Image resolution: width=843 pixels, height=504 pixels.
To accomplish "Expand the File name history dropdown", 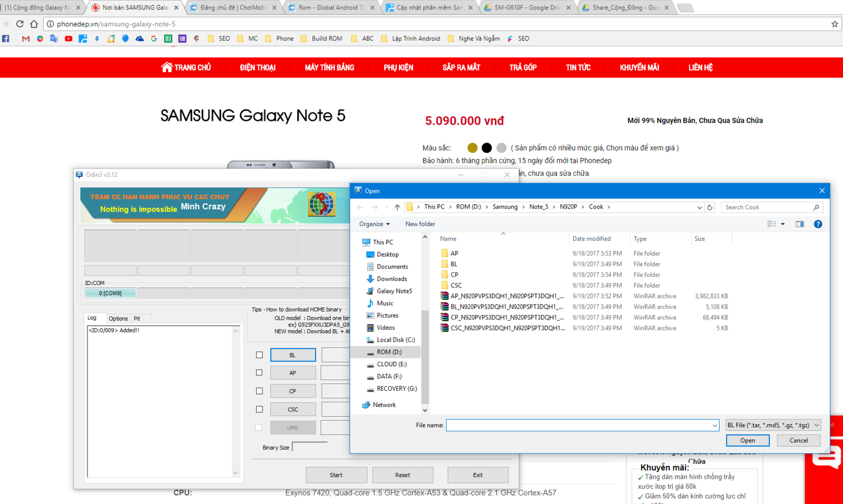I will point(714,425).
